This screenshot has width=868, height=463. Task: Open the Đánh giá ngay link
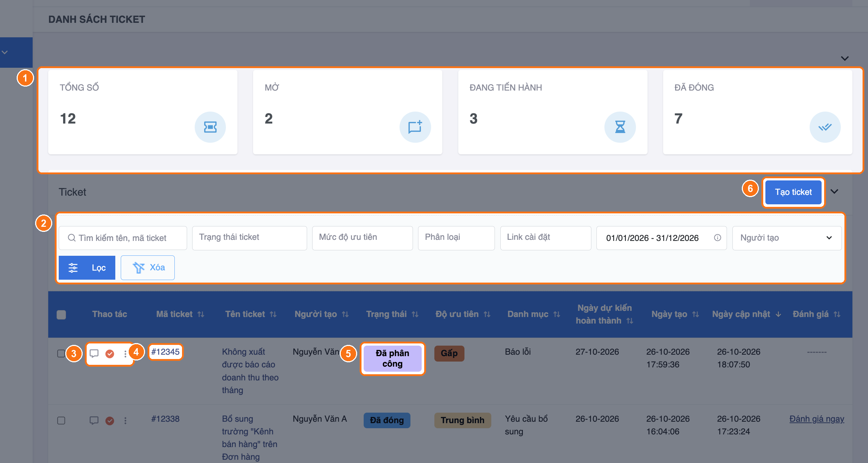[817, 419]
